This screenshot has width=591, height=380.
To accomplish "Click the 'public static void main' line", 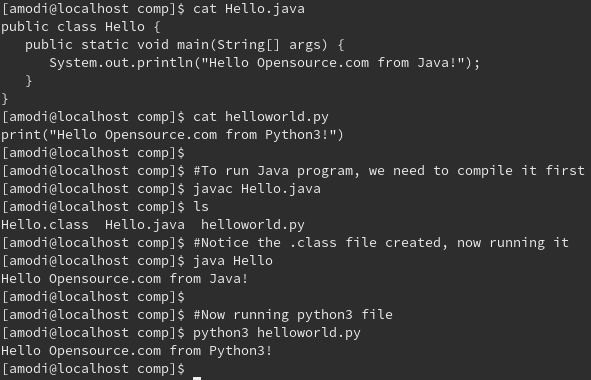I will click(185, 45).
